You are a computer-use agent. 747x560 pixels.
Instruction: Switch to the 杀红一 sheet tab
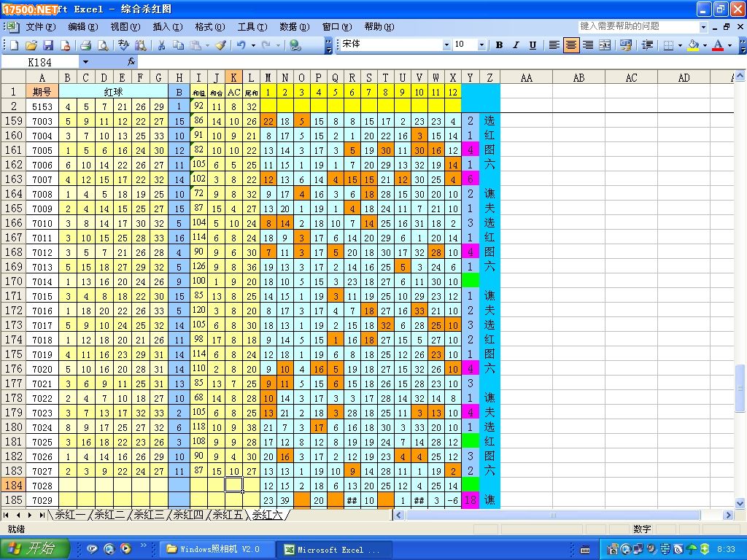pyautogui.click(x=71, y=514)
